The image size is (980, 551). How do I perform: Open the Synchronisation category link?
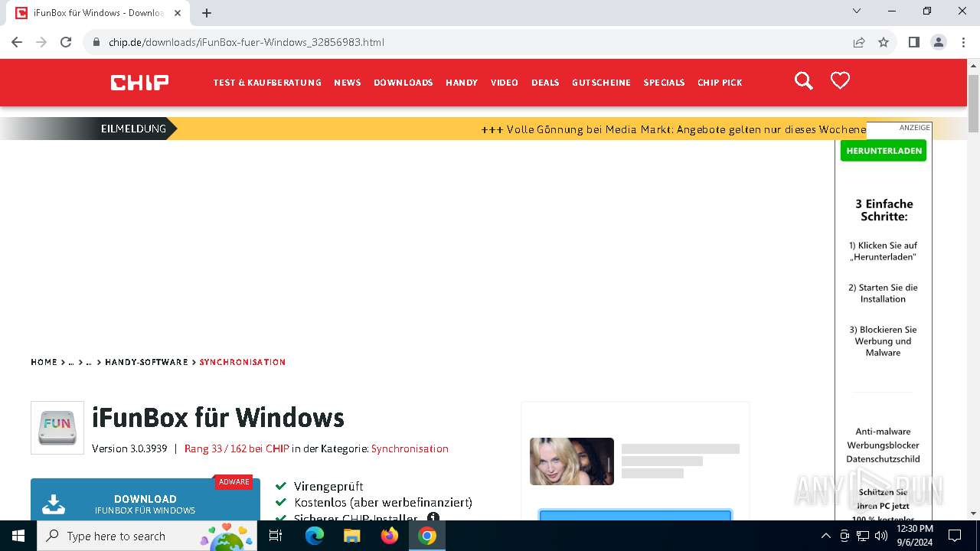410,448
